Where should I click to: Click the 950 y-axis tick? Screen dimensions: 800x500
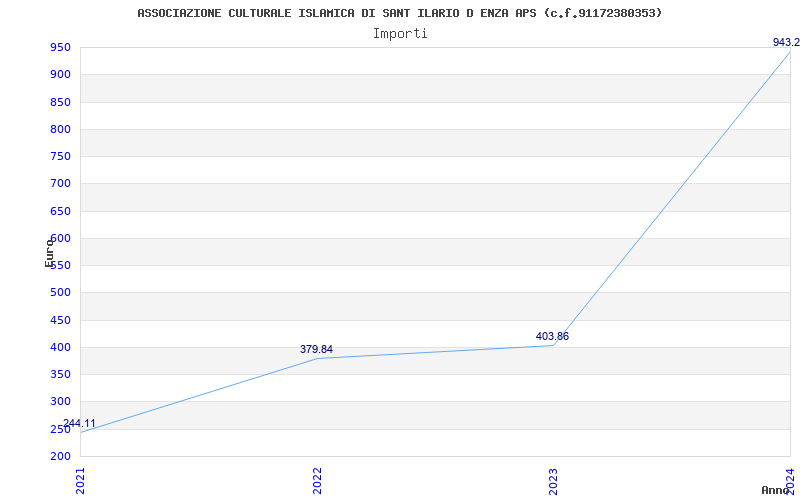click(x=60, y=47)
